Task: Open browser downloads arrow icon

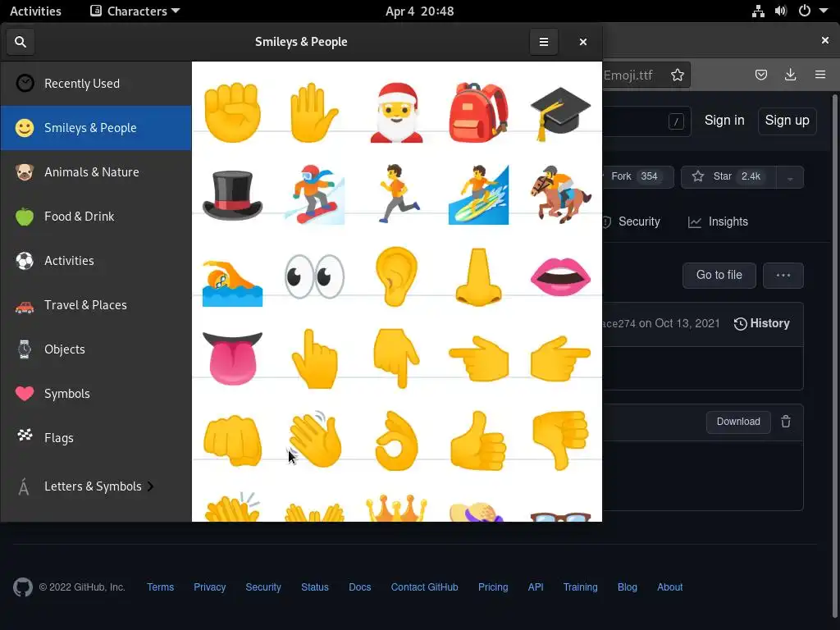Action: 790,75
